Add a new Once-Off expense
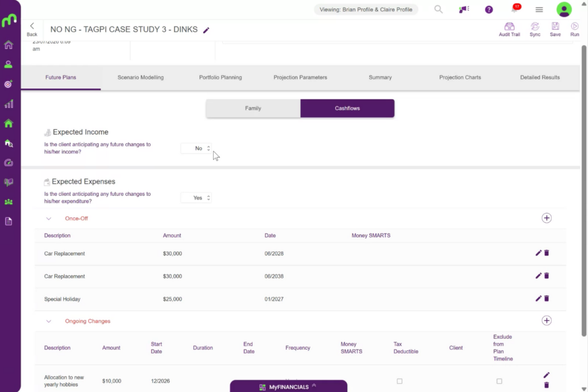 coord(547,218)
